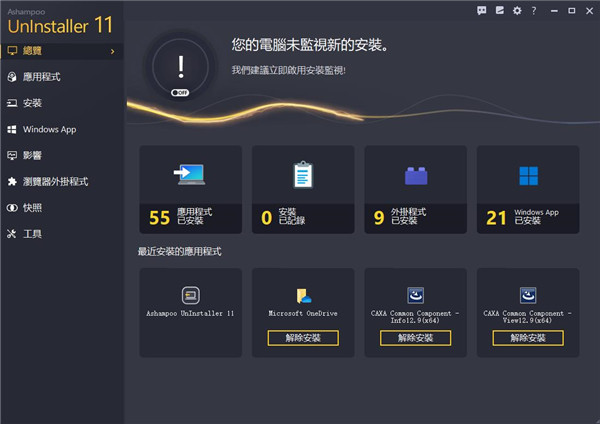Expand the 總覽 chevron arrow

(x=112, y=51)
